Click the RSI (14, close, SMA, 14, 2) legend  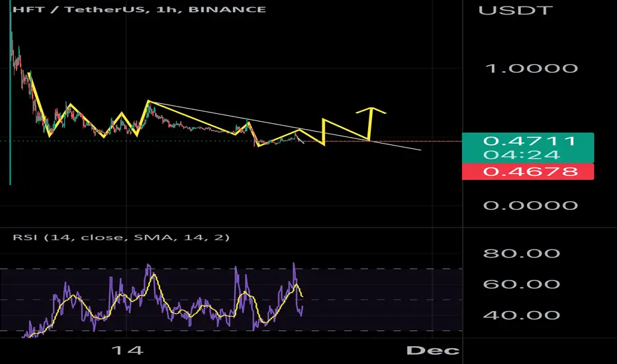[x=121, y=238]
